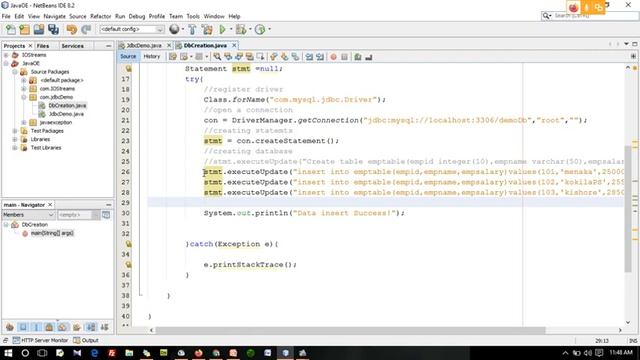The height and width of the screenshot is (360, 640).
Task: Minimize the Projects panel
Action: (x=108, y=46)
